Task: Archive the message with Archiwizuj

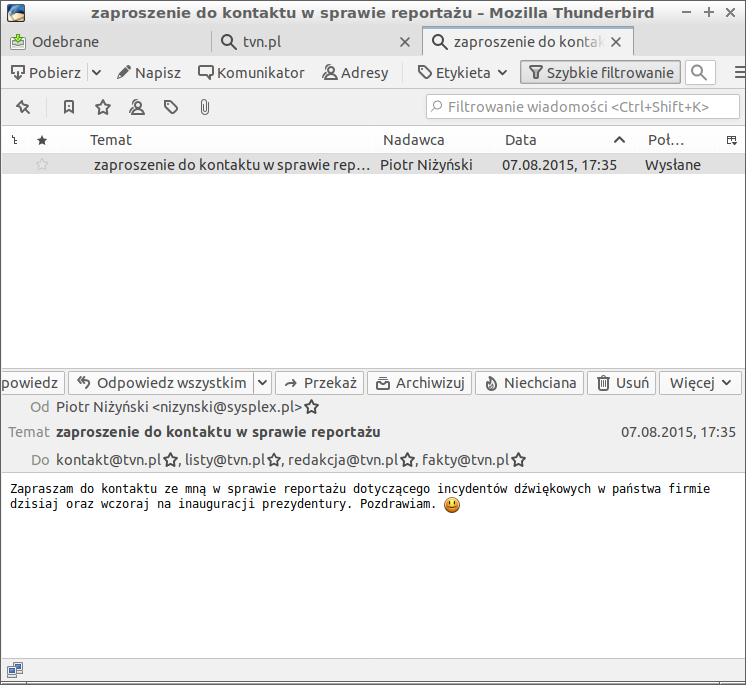Action: 420,383
